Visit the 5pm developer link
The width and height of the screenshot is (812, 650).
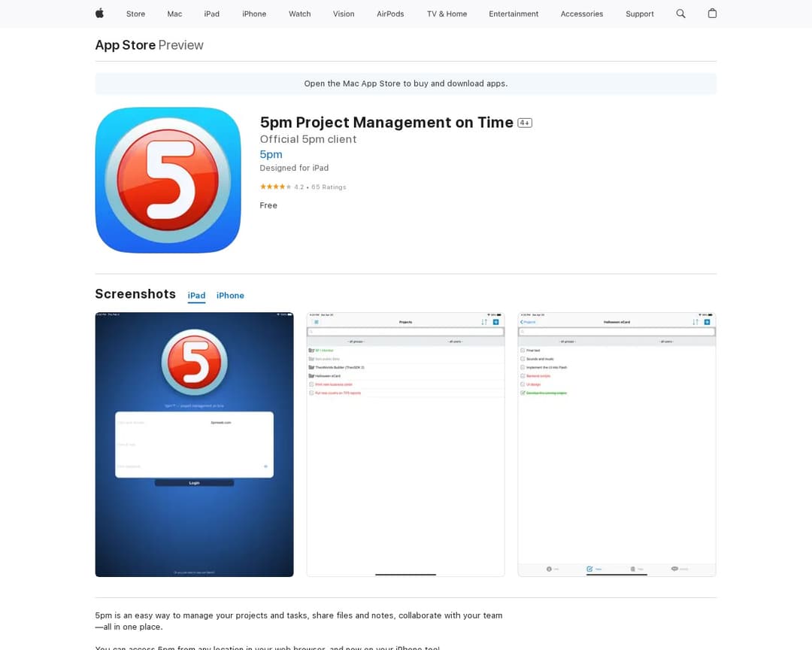271,154
